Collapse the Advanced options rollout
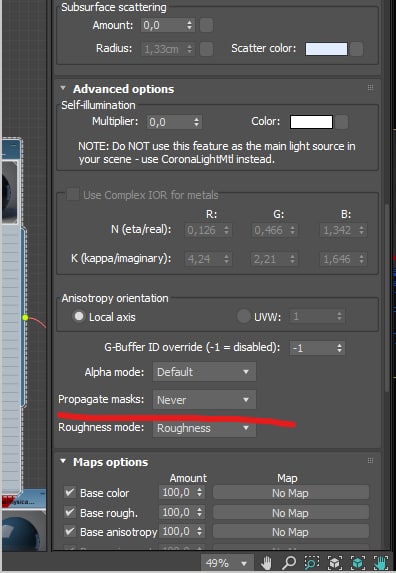The image size is (396, 573). (63, 88)
